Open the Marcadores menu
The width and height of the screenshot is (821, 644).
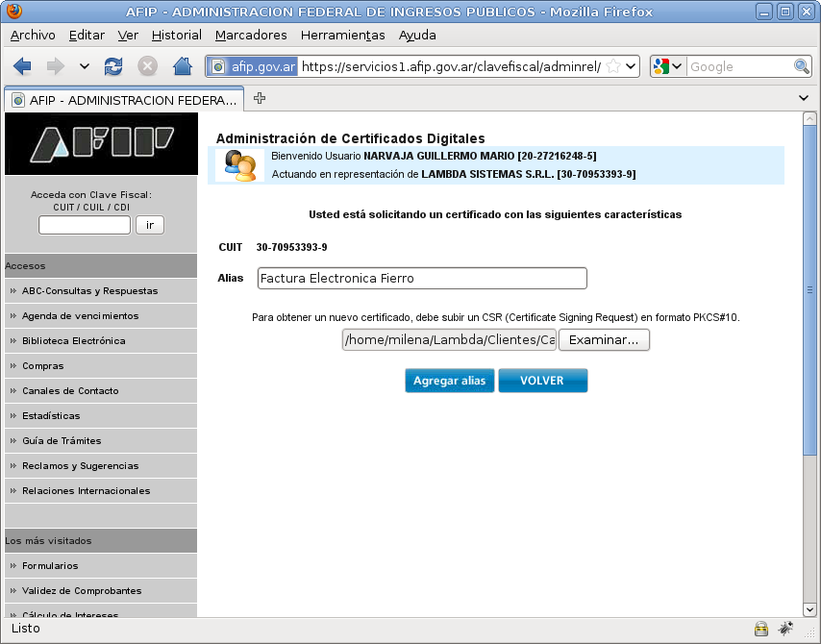click(x=251, y=35)
